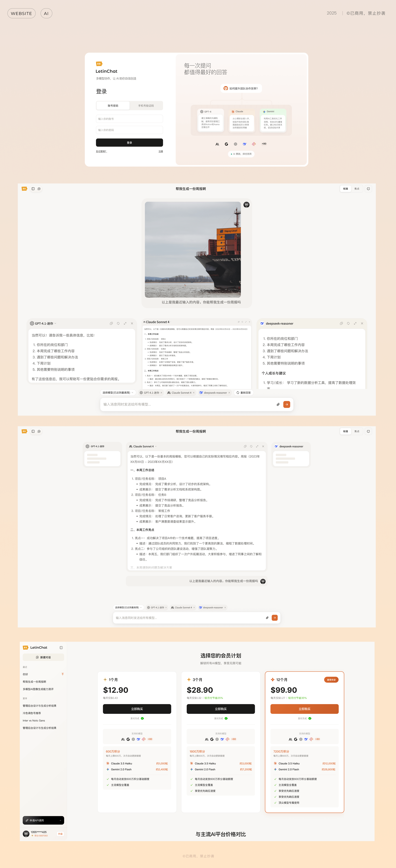
Task: Open 冷色调色号推荐 conversation
Action: coord(32,713)
